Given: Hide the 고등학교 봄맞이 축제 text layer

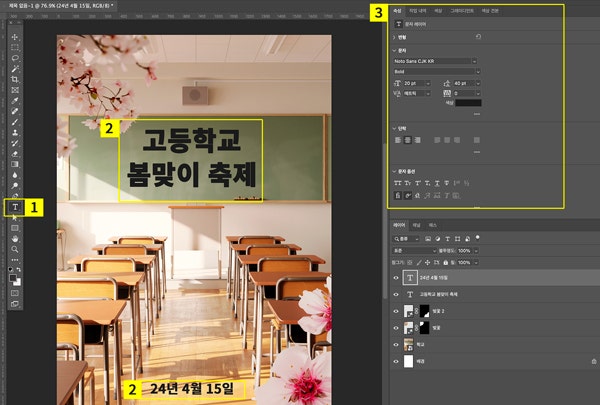Looking at the screenshot, I should coord(396,294).
